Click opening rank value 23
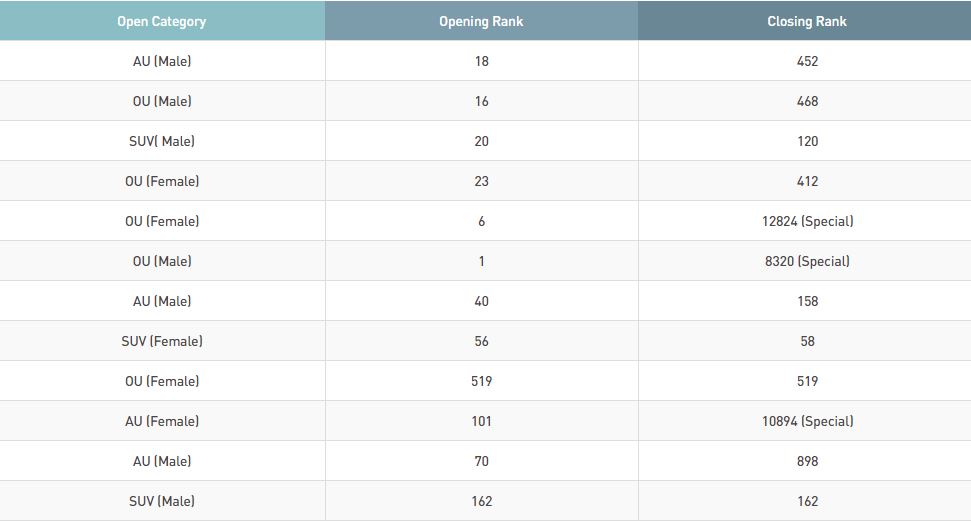The width and height of the screenshot is (971, 523). pos(481,181)
